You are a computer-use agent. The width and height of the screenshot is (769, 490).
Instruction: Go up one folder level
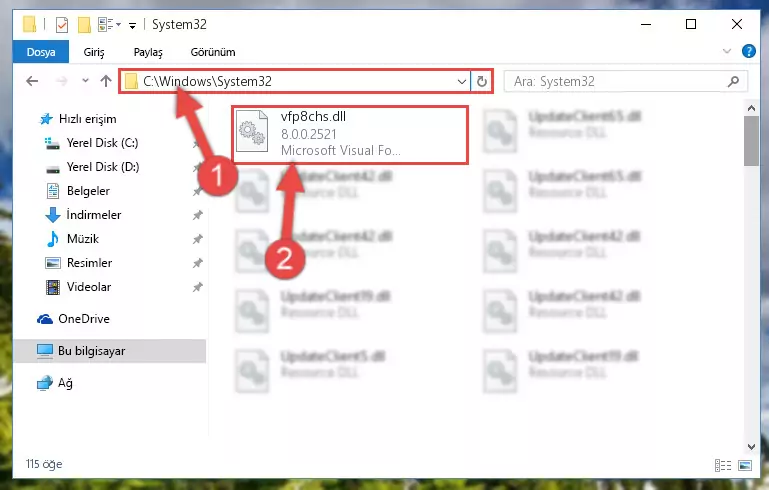106,81
